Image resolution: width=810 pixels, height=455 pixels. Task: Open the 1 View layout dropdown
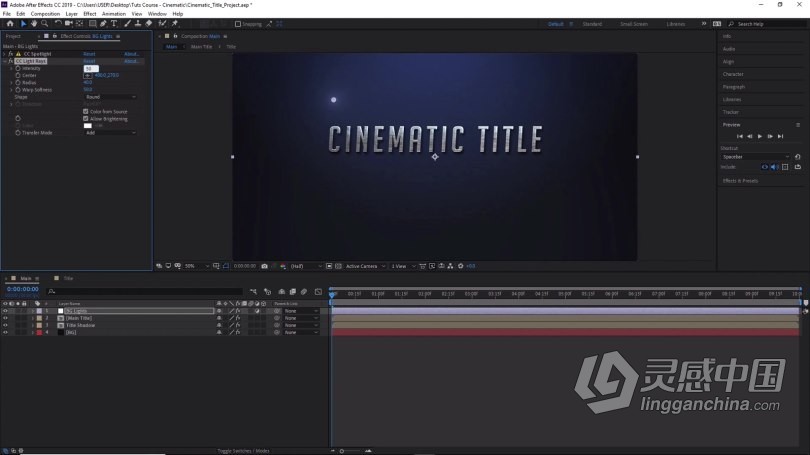[x=403, y=266]
